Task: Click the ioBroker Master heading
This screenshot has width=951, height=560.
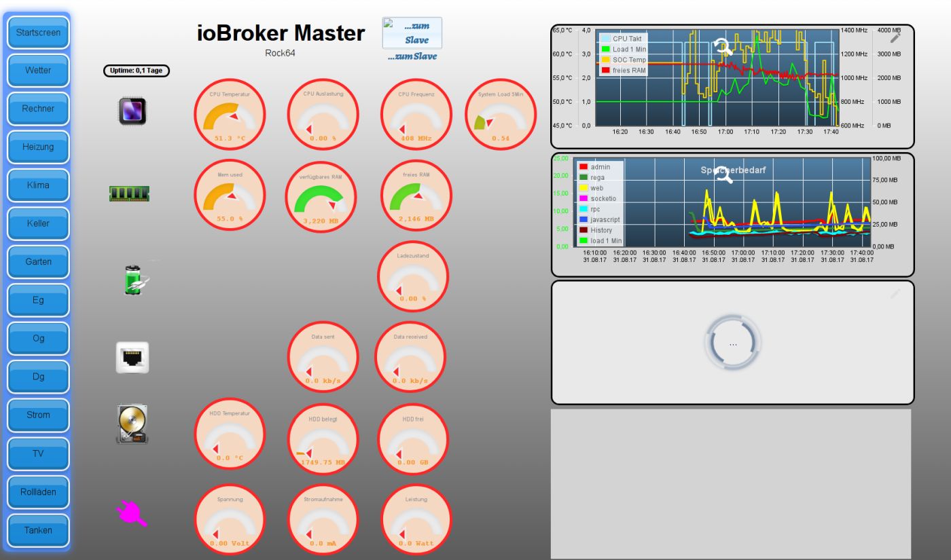Action: coord(281,34)
